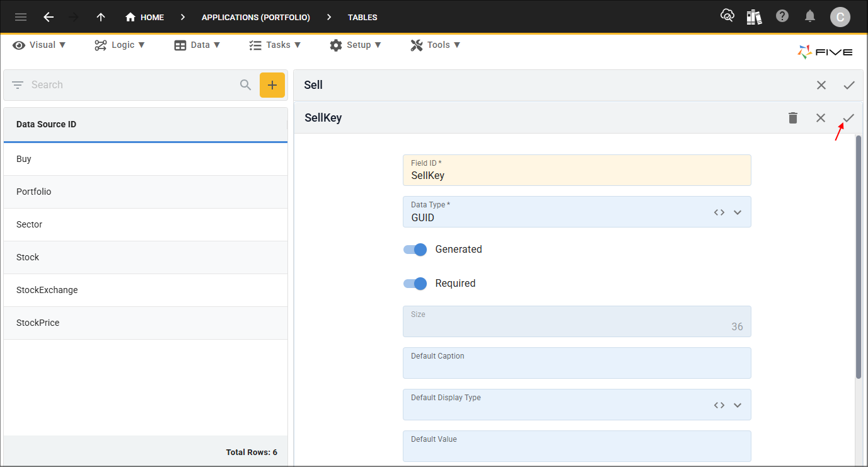Select the StockExchange table row
Screen dimensions: 868x467
tap(146, 291)
